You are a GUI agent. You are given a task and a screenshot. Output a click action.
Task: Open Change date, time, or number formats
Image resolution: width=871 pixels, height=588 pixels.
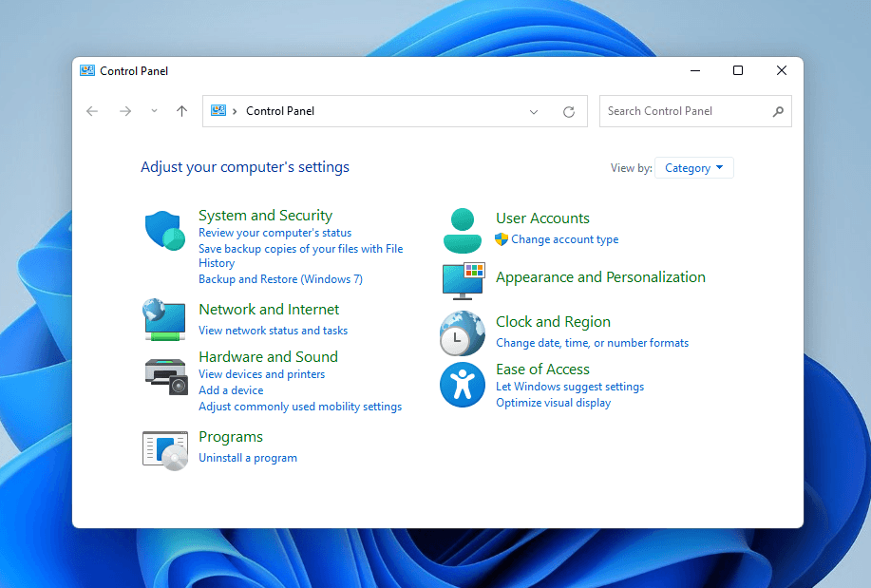click(x=592, y=342)
